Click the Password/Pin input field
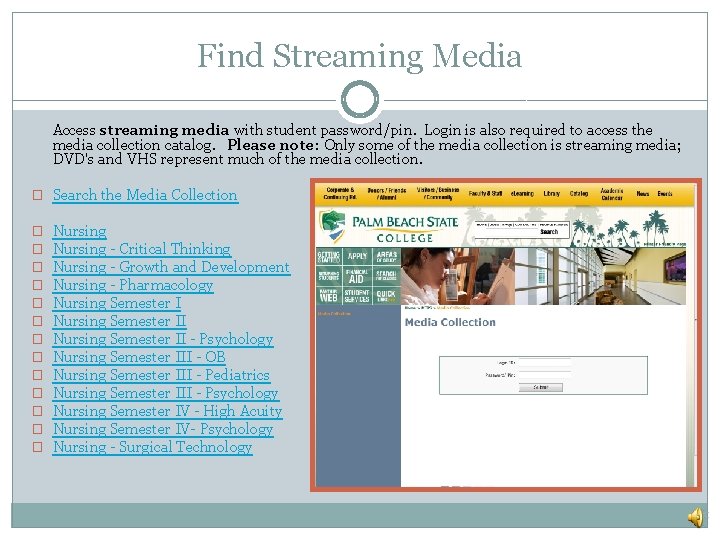 (545, 375)
